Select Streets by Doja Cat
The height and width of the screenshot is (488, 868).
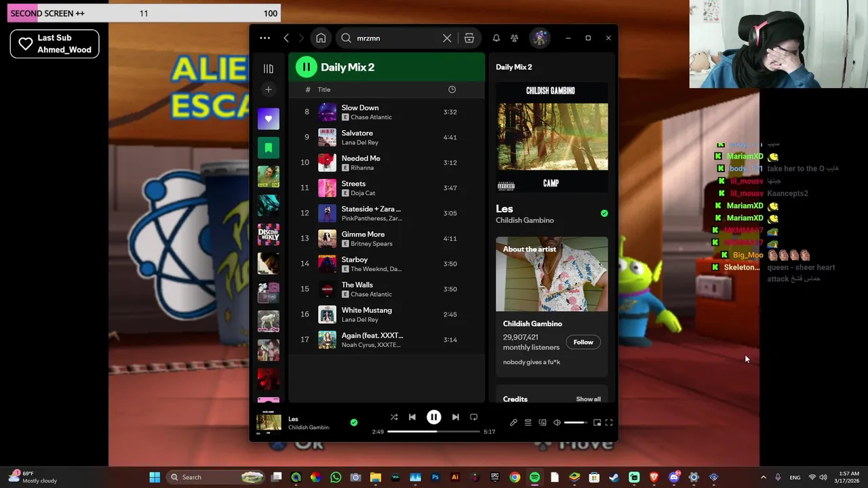point(387,188)
